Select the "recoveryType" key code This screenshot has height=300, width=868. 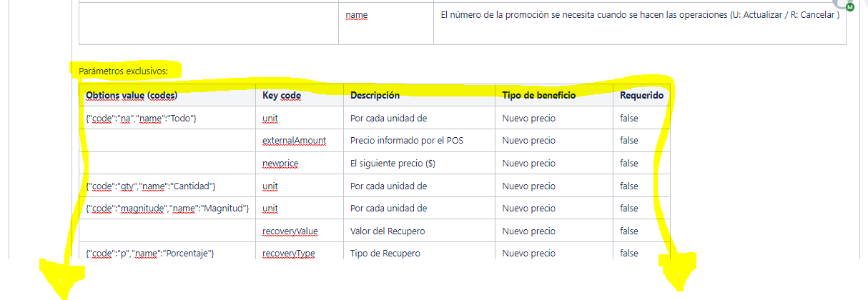click(288, 254)
